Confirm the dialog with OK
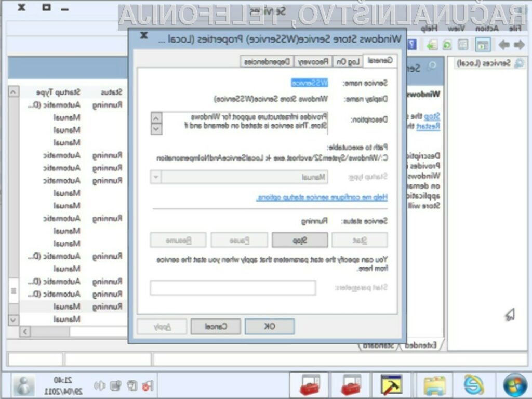 [270, 326]
